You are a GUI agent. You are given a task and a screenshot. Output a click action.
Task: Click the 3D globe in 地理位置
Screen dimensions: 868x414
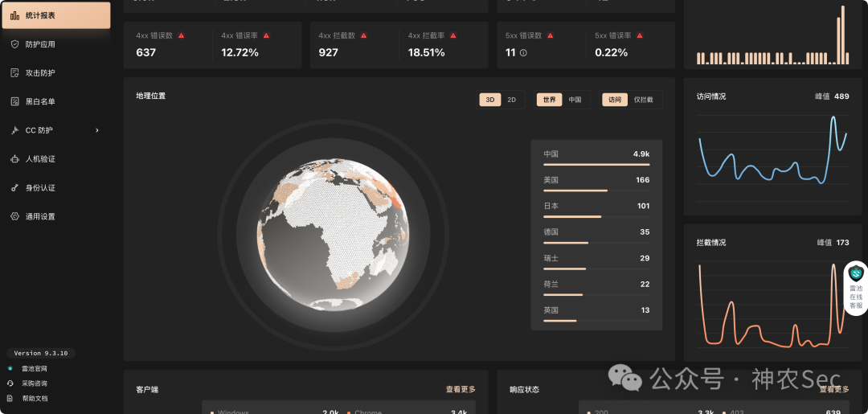pyautogui.click(x=334, y=234)
